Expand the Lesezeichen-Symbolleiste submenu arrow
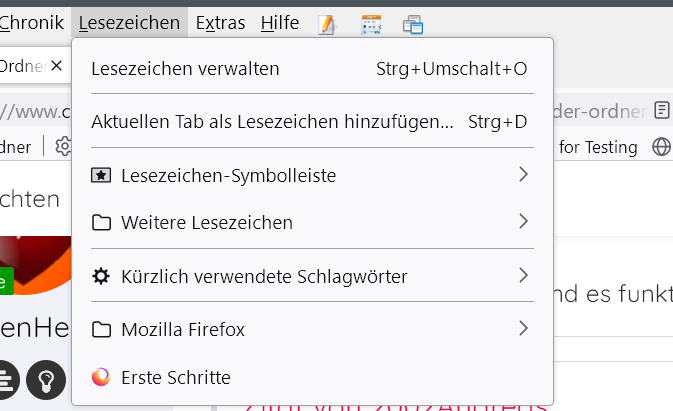The width and height of the screenshot is (673, 411). (523, 175)
